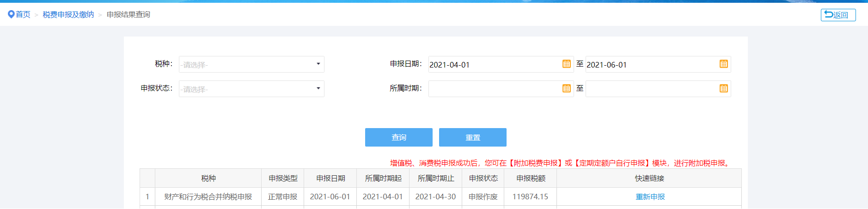The height and width of the screenshot is (209, 868).
Task: Go to 首页 breadcrumb
Action: pyautogui.click(x=23, y=15)
